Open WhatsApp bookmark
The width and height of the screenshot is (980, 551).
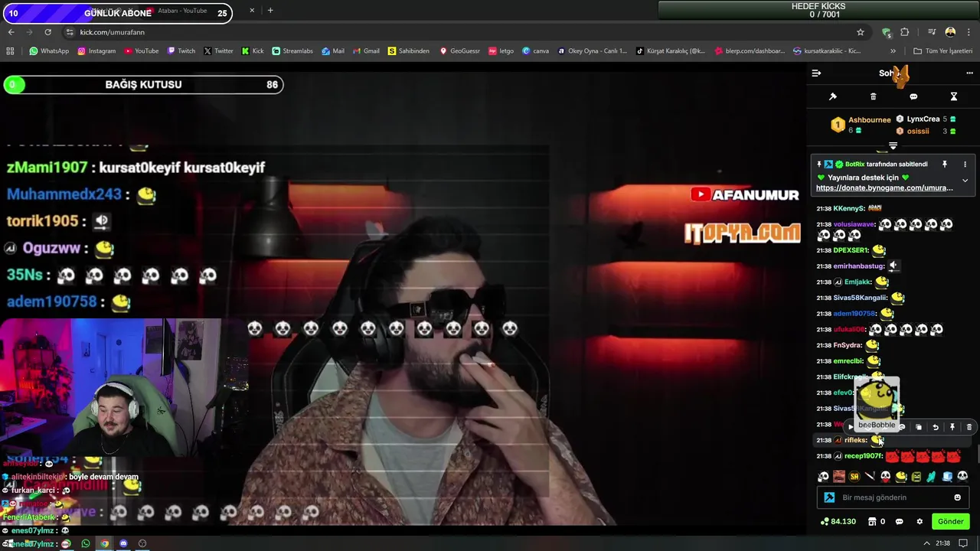point(49,51)
